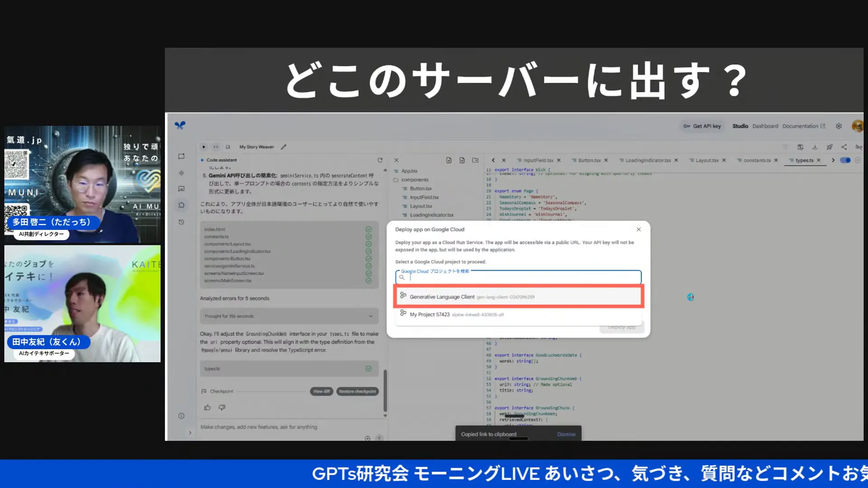Switch to the preview device icon
Image resolution: width=868 pixels, height=488 pixels.
228,147
